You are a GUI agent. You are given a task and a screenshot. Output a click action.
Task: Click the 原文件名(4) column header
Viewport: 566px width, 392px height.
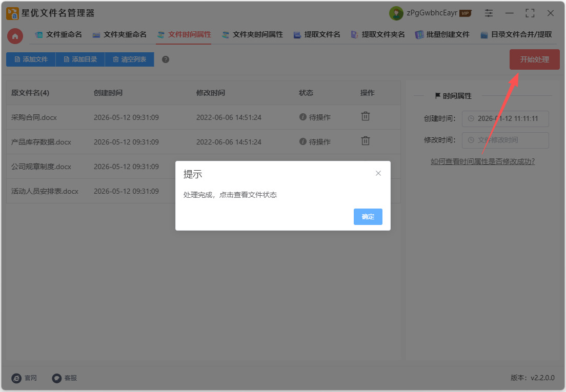30,93
